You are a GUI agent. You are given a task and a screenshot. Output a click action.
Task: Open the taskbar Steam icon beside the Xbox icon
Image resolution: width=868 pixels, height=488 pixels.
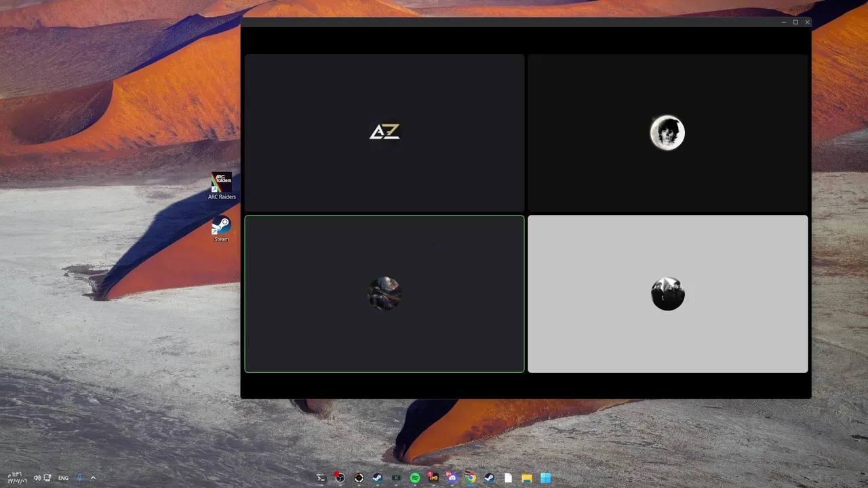coord(378,478)
